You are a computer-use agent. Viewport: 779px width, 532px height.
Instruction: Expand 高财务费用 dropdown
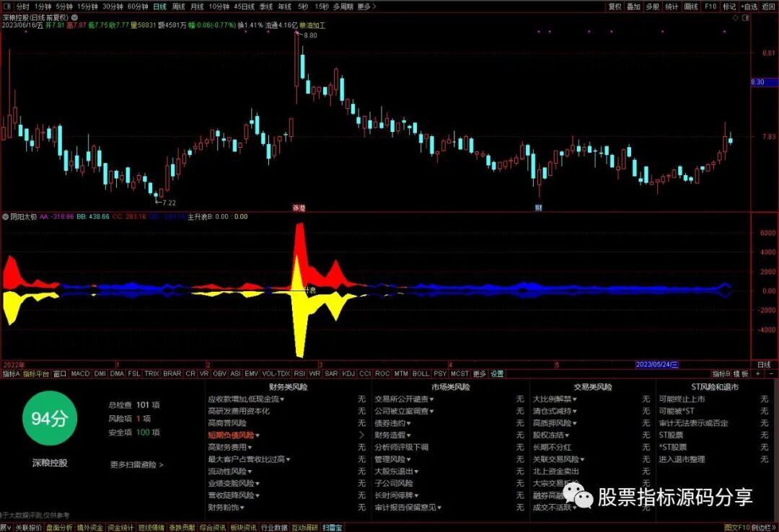229,447
